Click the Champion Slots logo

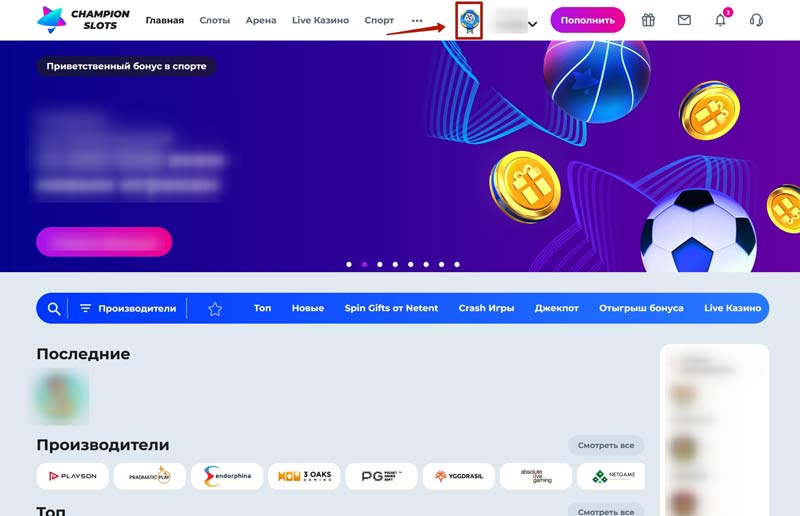(x=83, y=20)
